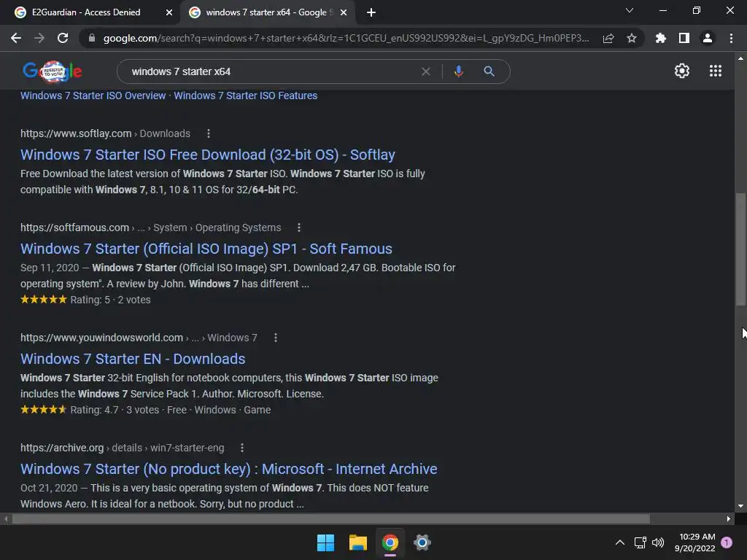Close the E2Guardian tab
The height and width of the screenshot is (560, 747).
pyautogui.click(x=169, y=12)
